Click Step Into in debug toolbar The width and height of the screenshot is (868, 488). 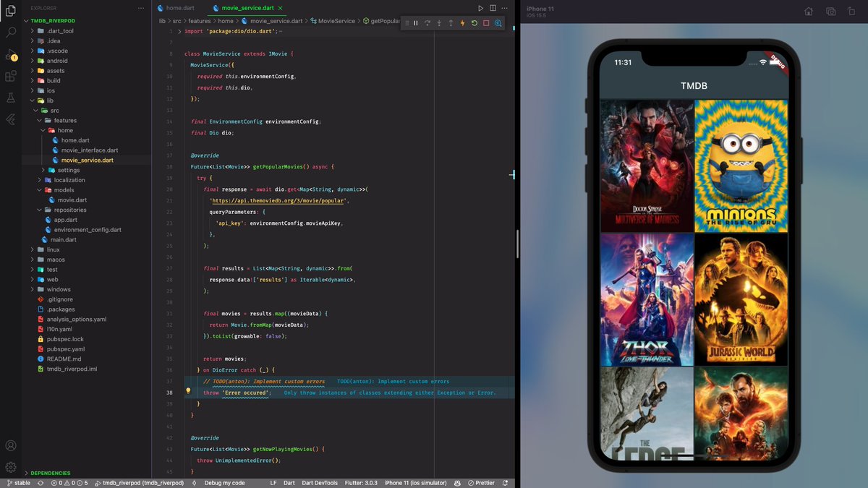(x=439, y=23)
